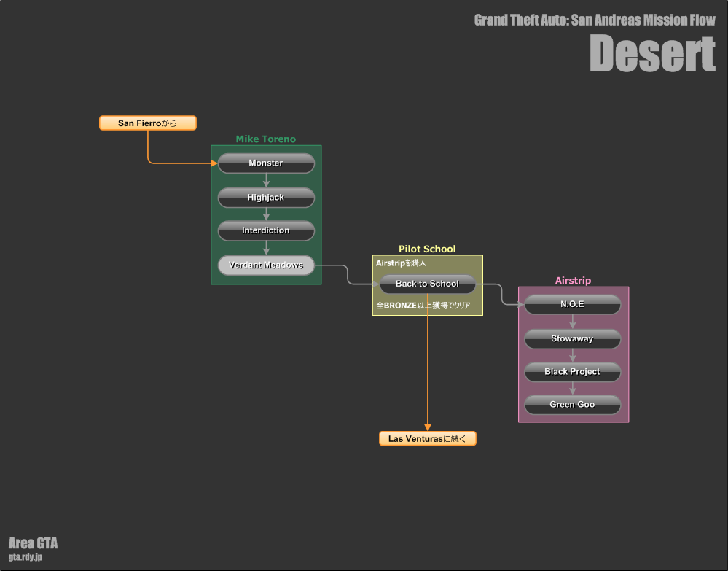Click the Airstrip group heading
728x571 pixels.
click(x=573, y=281)
